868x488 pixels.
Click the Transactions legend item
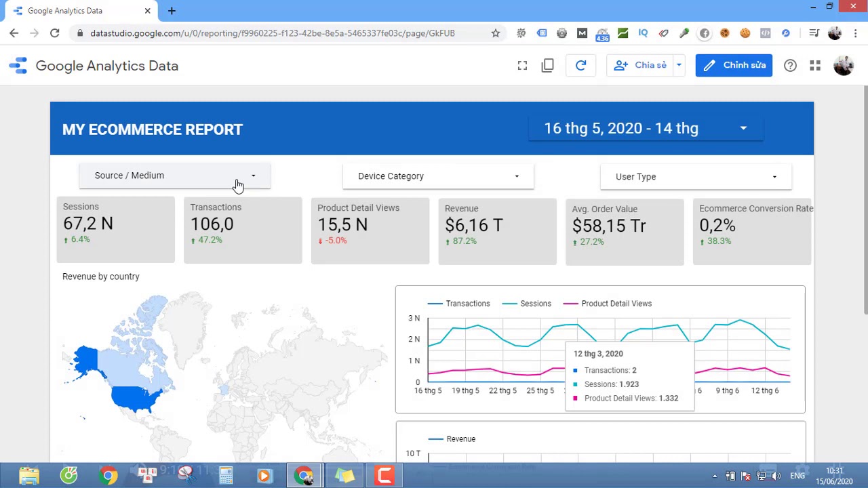point(459,304)
